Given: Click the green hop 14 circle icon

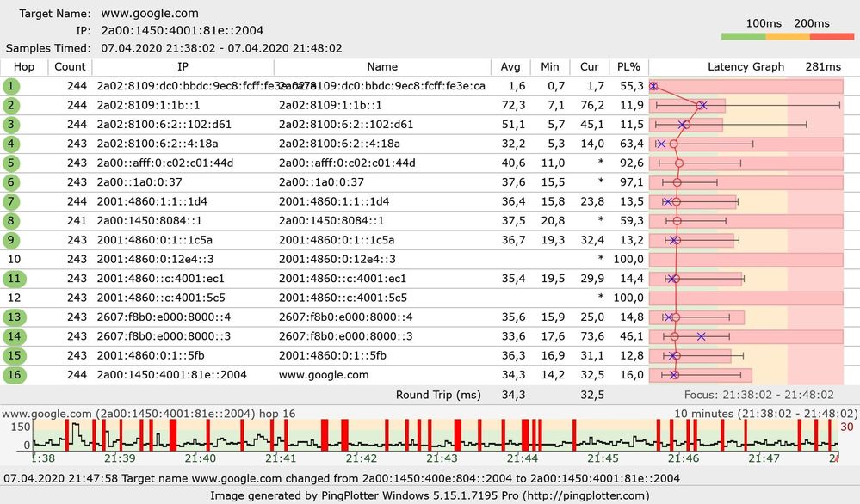Looking at the screenshot, I should tap(15, 336).
